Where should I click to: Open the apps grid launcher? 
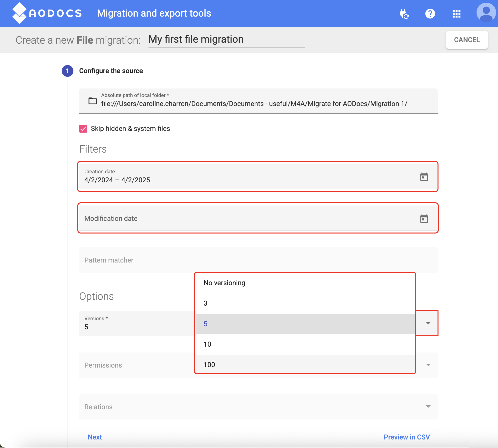coord(456,14)
